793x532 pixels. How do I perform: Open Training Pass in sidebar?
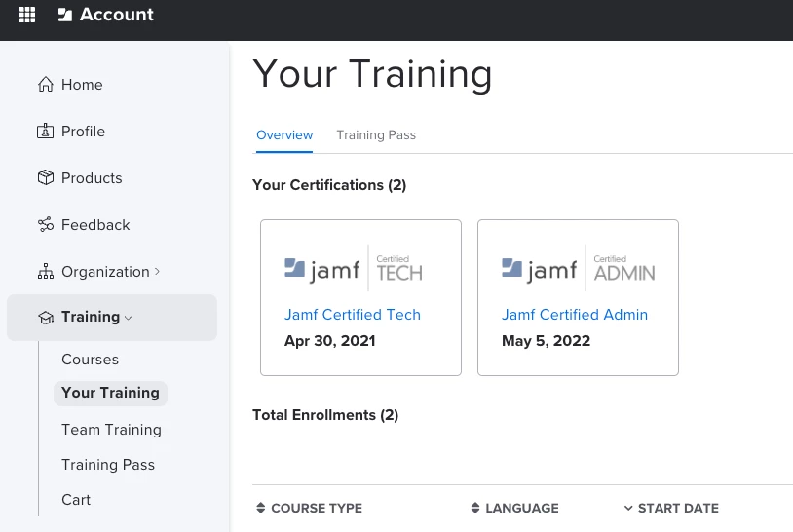(108, 464)
